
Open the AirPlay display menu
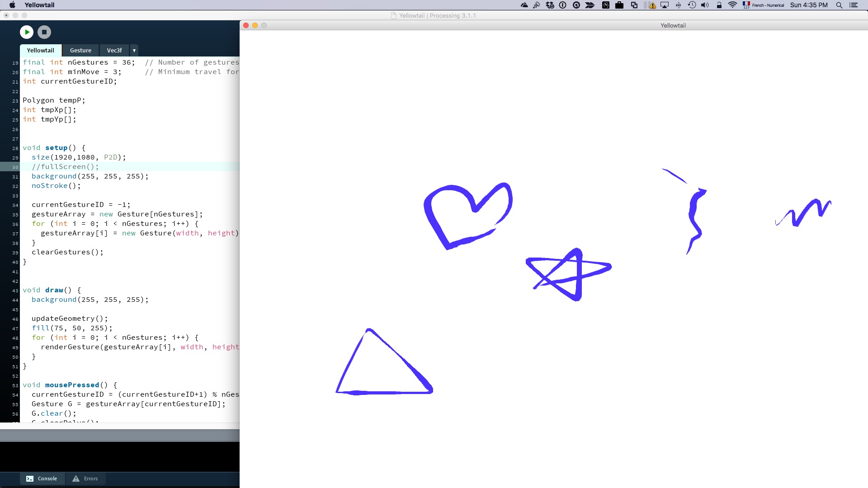point(665,5)
